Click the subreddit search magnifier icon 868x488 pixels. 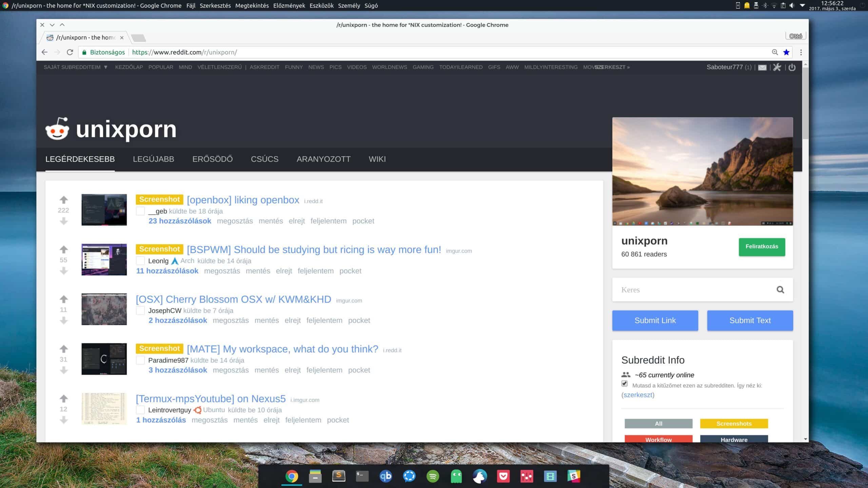tap(780, 290)
